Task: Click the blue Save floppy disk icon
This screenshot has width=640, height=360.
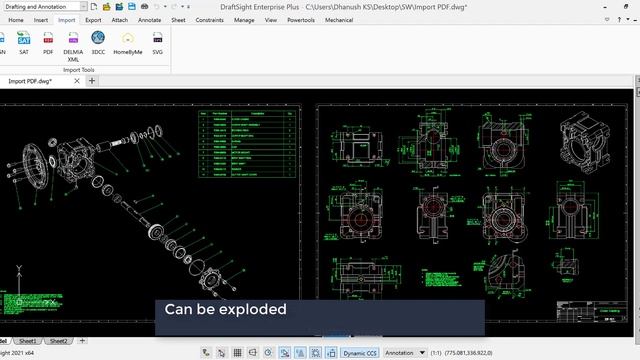Action: coord(131,7)
